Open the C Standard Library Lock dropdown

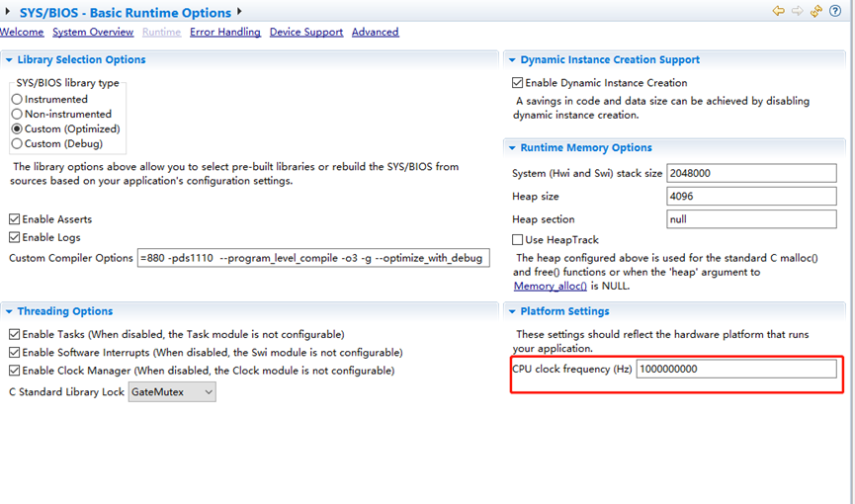[x=172, y=392]
